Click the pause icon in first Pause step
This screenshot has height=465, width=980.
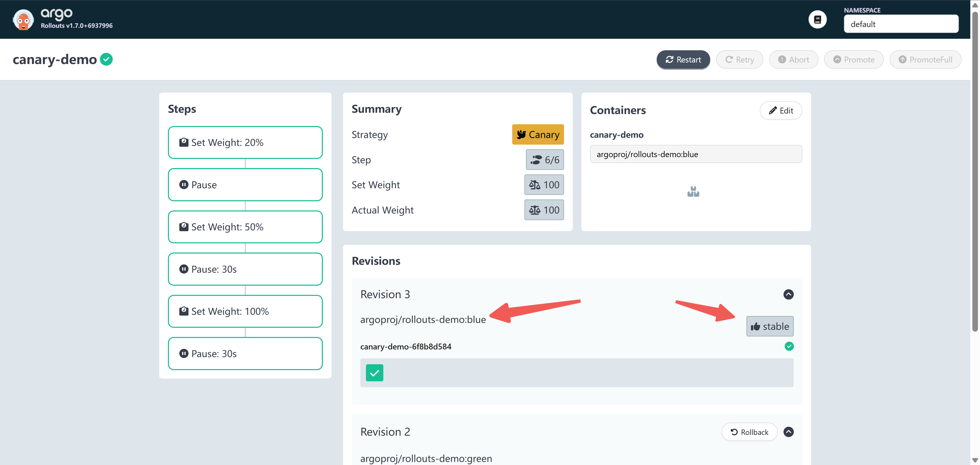point(184,185)
